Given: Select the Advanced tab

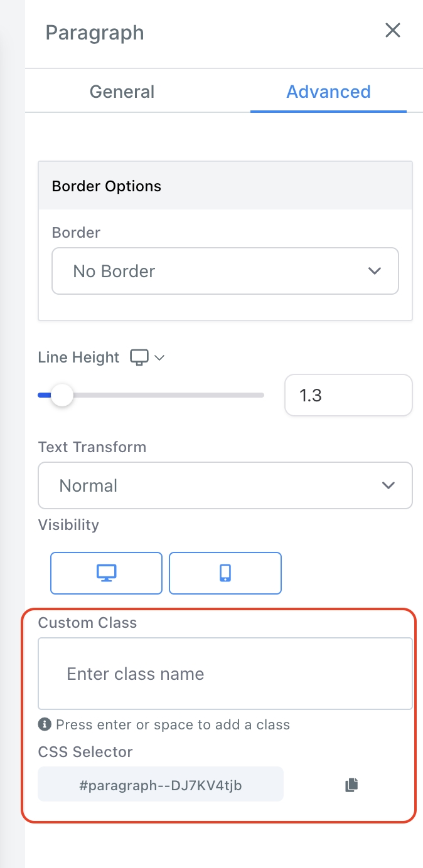Looking at the screenshot, I should coord(328,92).
